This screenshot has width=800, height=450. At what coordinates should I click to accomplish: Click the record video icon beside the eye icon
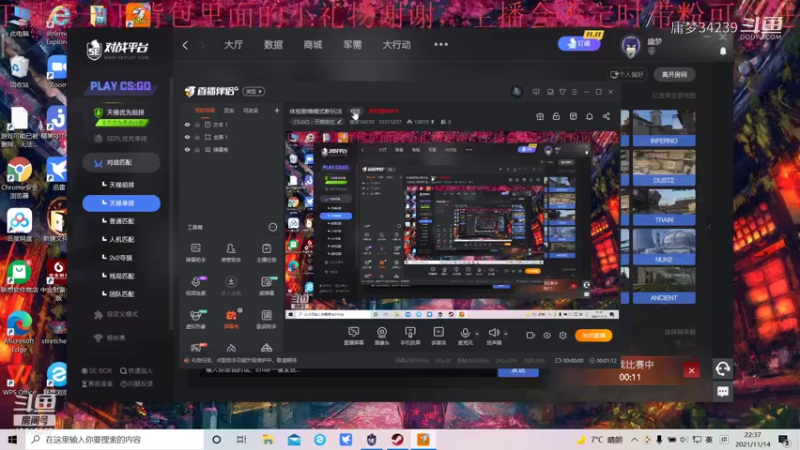click(530, 335)
